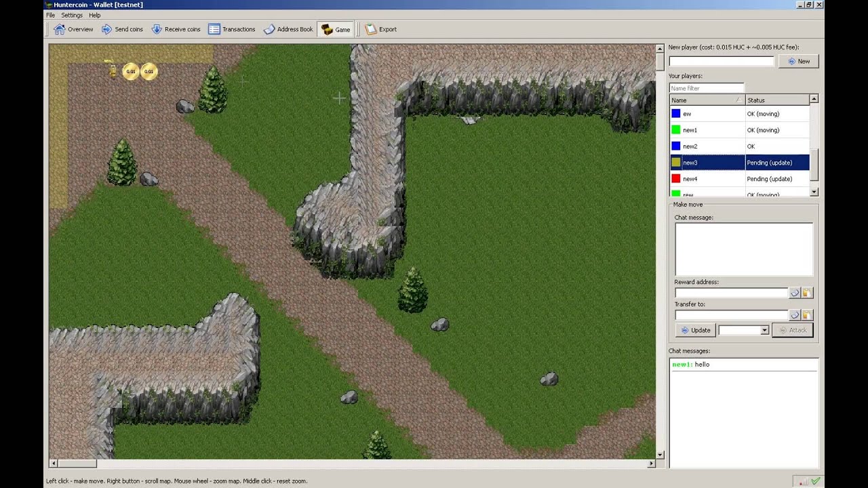Click map horizontal scrollbar left arrow
Viewport: 868px width, 488px height.
point(53,464)
